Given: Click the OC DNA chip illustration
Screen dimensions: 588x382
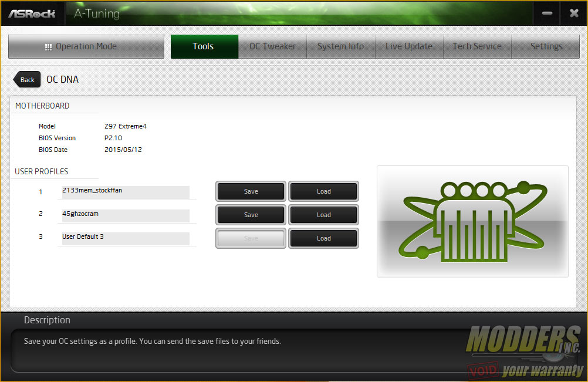Looking at the screenshot, I should [472, 221].
